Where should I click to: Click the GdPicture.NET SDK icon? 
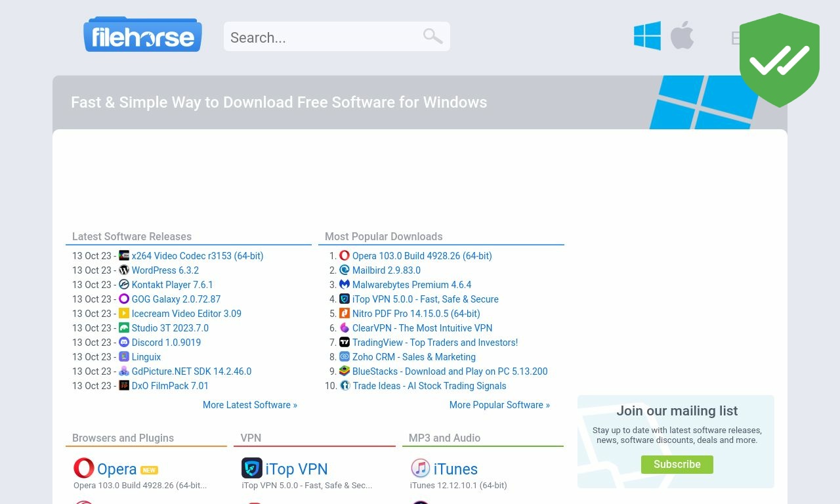pos(124,371)
